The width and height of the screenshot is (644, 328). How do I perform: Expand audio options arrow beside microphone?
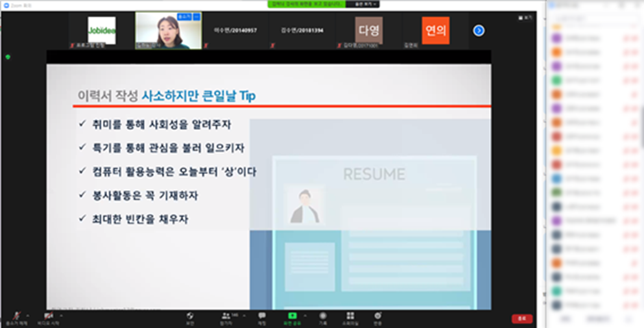(x=27, y=316)
